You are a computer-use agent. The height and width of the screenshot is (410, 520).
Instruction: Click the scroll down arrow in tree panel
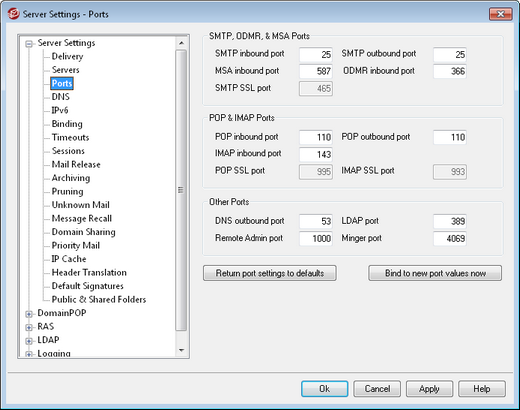[x=181, y=350]
